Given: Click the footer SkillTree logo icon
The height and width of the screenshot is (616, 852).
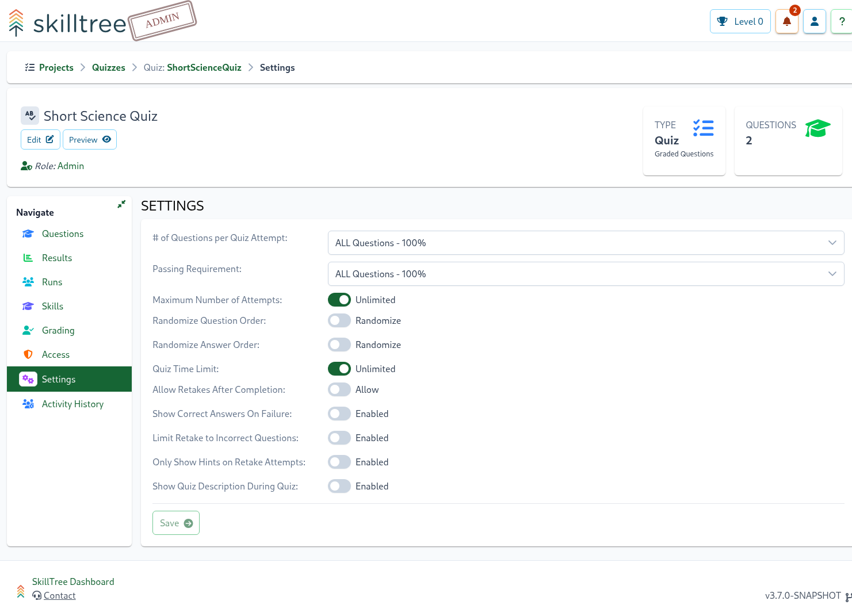Looking at the screenshot, I should click(x=21, y=591).
